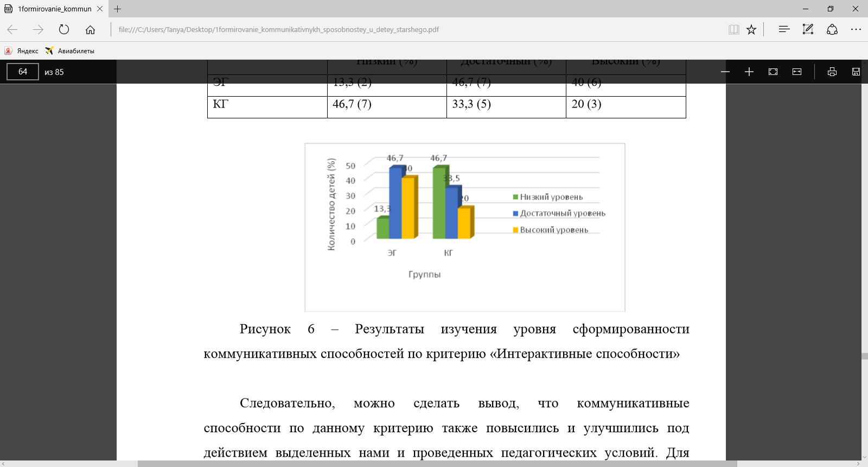Click the Высокий уровень legend entry

(551, 230)
